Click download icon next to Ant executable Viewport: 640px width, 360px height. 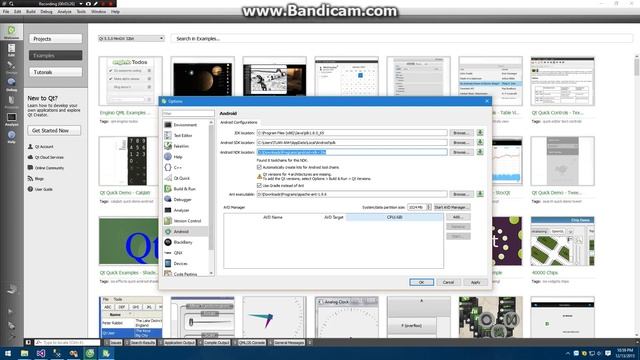click(x=480, y=194)
